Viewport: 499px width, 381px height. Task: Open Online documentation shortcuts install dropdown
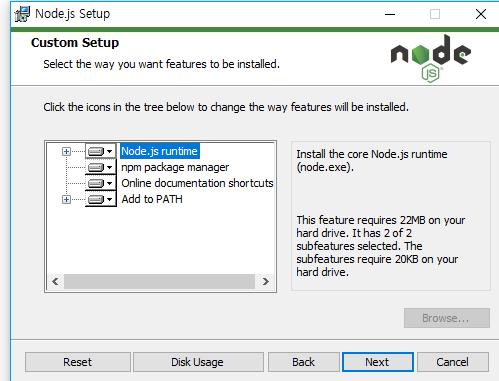tap(100, 183)
